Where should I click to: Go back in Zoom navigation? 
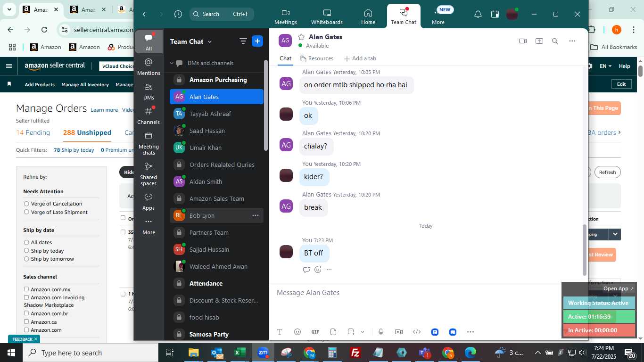coord(144,14)
